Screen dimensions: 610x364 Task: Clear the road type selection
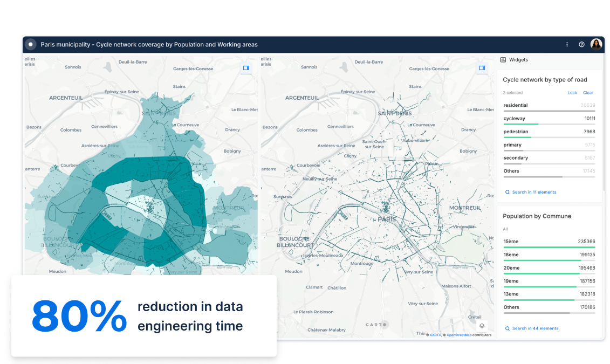pyautogui.click(x=588, y=92)
